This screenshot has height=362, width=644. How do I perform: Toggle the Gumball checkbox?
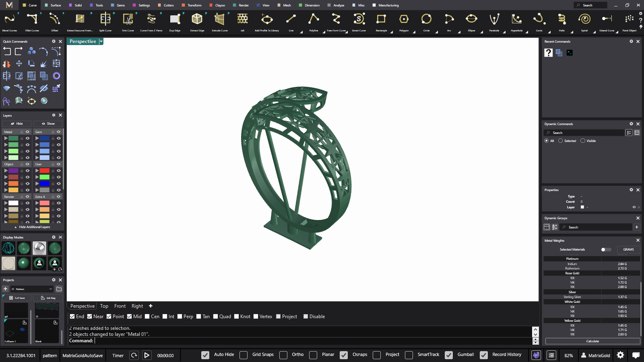(x=449, y=355)
